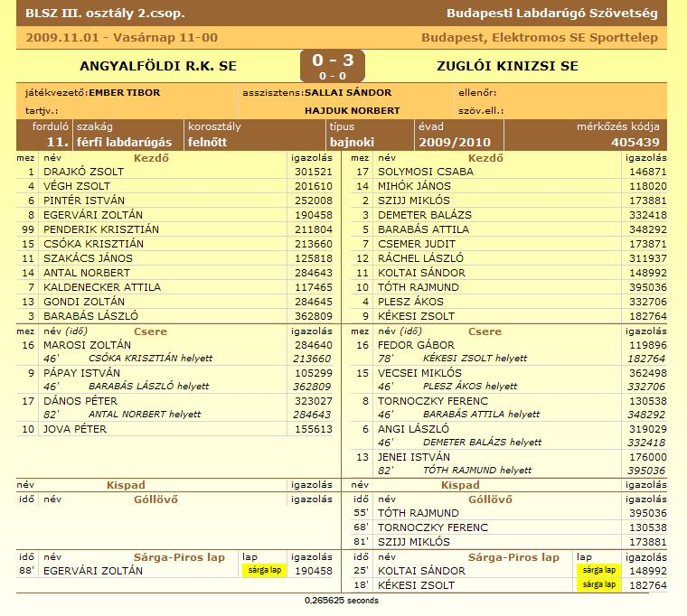The height and width of the screenshot is (616, 687).
Task: Select player KALDENECKER ATTILA
Action: click(x=102, y=287)
